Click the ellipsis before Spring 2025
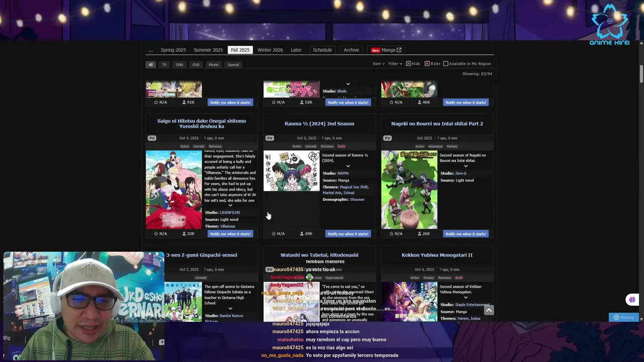Screen dimensions: 644x362 coord(150,50)
